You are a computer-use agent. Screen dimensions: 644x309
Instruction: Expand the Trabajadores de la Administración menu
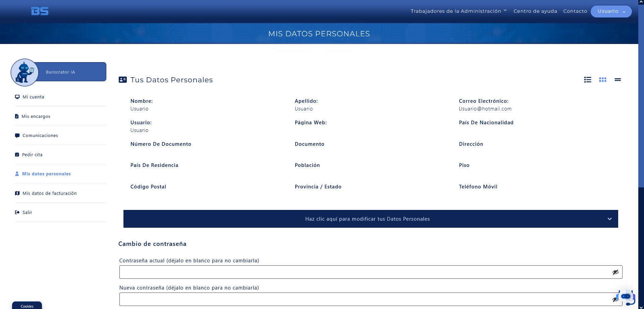pos(459,11)
